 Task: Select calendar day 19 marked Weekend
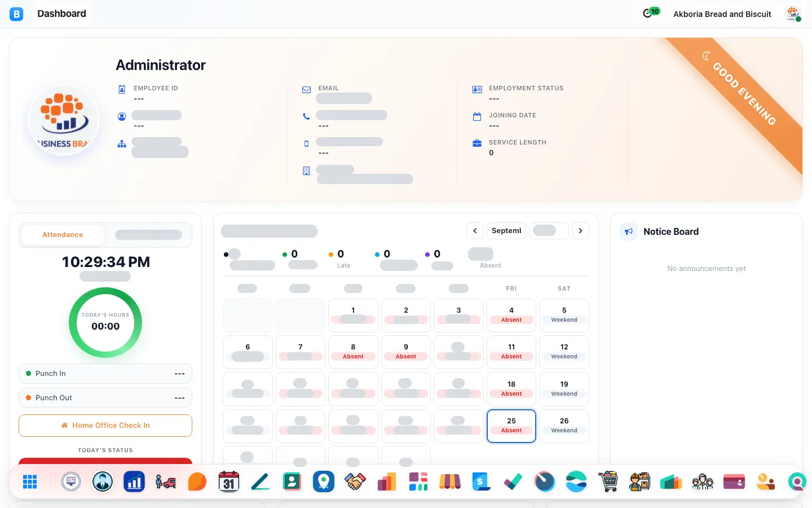(564, 389)
